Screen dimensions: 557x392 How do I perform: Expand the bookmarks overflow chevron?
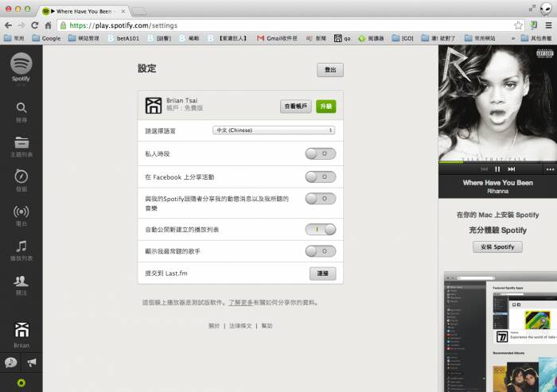click(513, 38)
